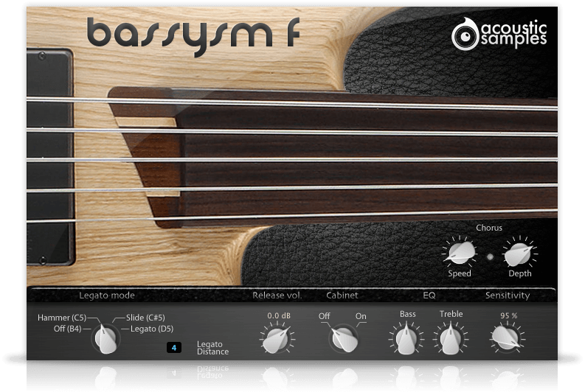Click the Depth label under the chorus knob
This screenshot has width=585, height=392.
tap(519, 273)
